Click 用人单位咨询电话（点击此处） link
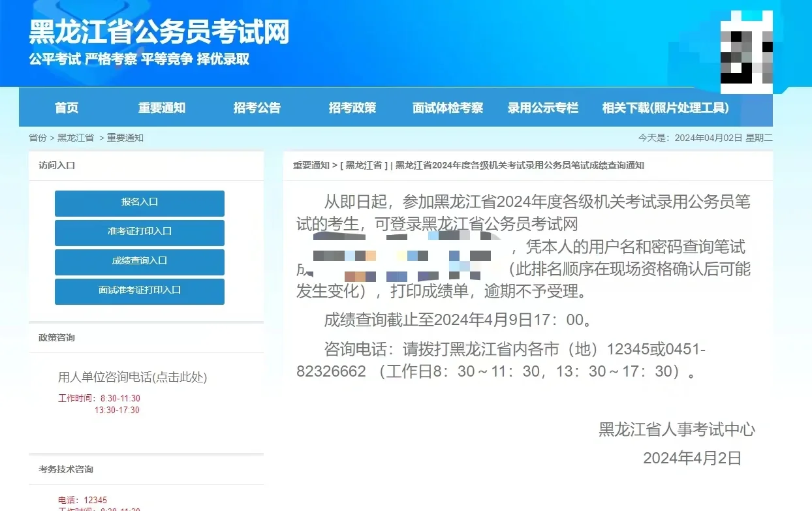The height and width of the screenshot is (511, 812). [x=131, y=377]
